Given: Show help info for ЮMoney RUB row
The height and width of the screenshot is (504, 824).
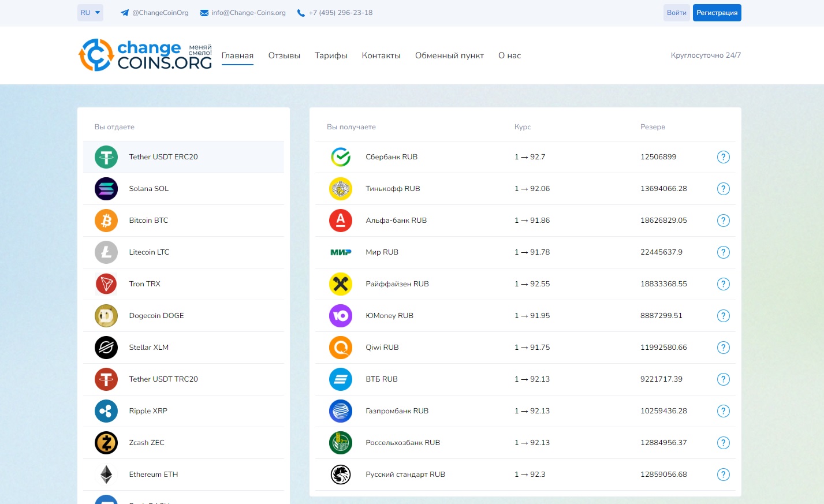Looking at the screenshot, I should (723, 316).
